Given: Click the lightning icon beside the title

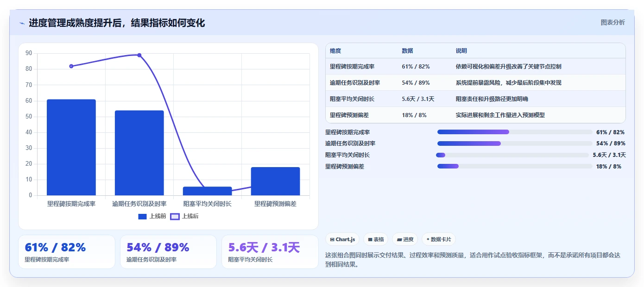Looking at the screenshot, I should tap(22, 23).
